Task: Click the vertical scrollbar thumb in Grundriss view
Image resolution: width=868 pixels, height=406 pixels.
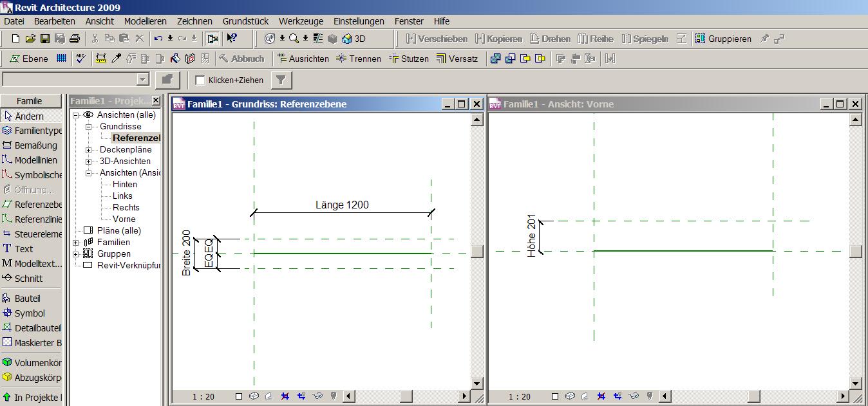Action: click(477, 251)
